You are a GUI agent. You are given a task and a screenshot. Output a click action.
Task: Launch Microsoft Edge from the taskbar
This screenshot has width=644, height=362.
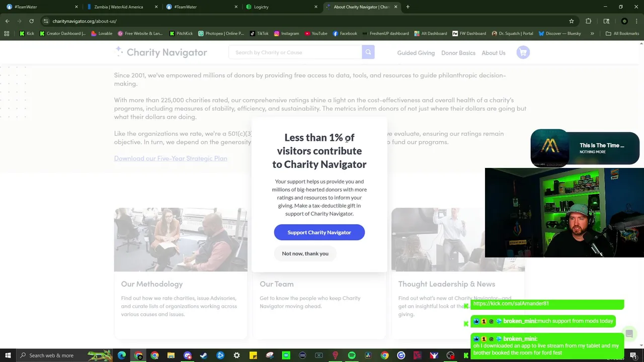pos(122,355)
